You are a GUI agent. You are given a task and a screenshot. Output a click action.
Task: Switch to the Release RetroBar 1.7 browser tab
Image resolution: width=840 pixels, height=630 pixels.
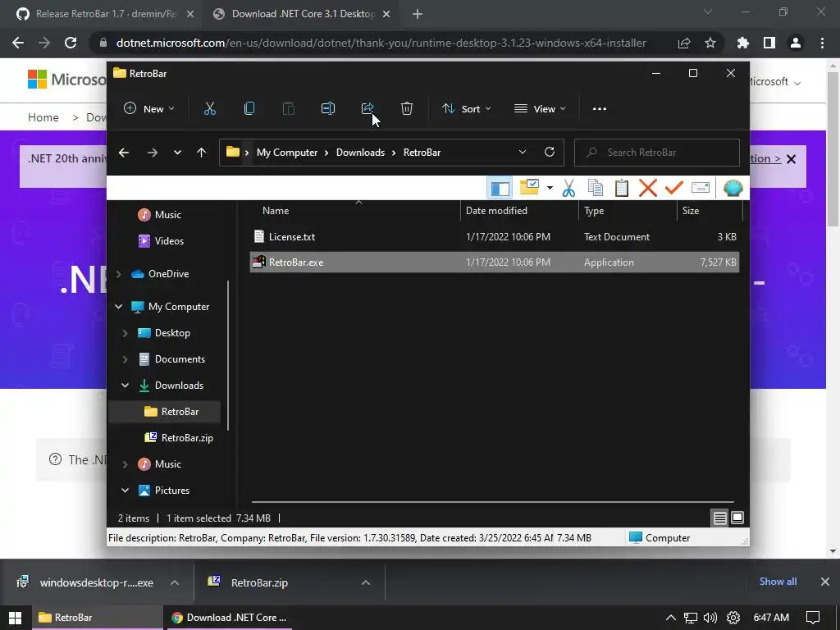tap(106, 14)
